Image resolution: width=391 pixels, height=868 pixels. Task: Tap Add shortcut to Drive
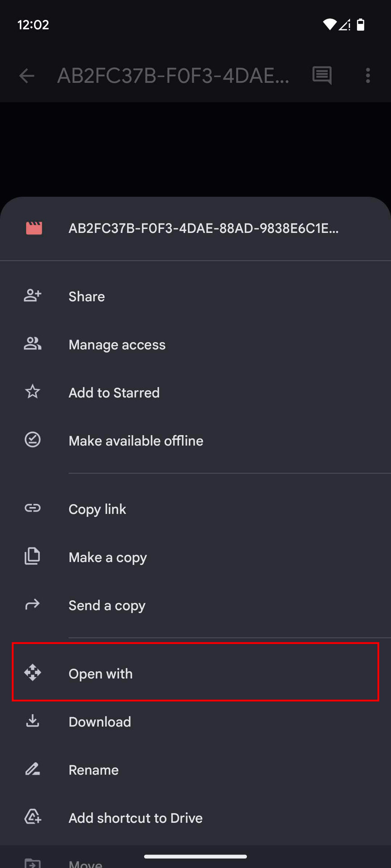click(x=135, y=818)
